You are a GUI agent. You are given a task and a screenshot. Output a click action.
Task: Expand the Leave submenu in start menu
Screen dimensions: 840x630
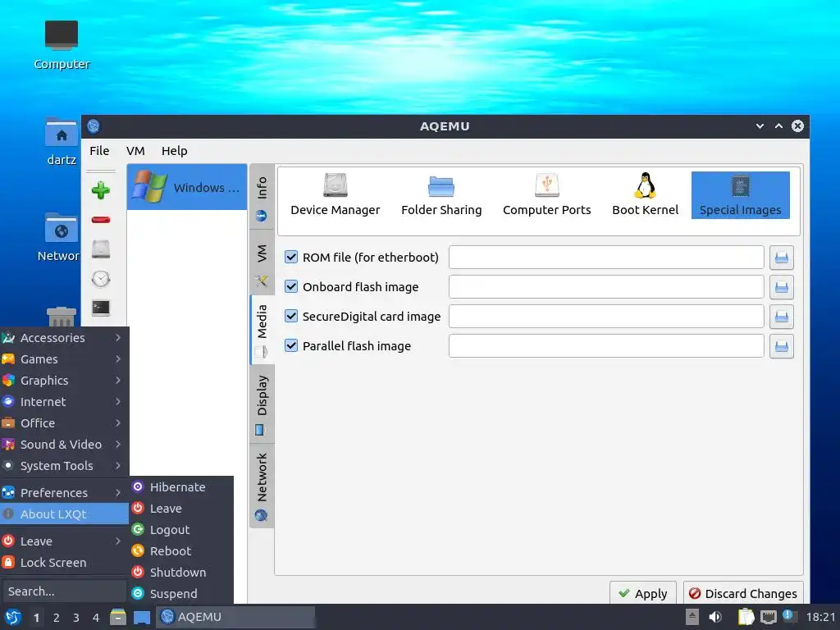click(64, 541)
